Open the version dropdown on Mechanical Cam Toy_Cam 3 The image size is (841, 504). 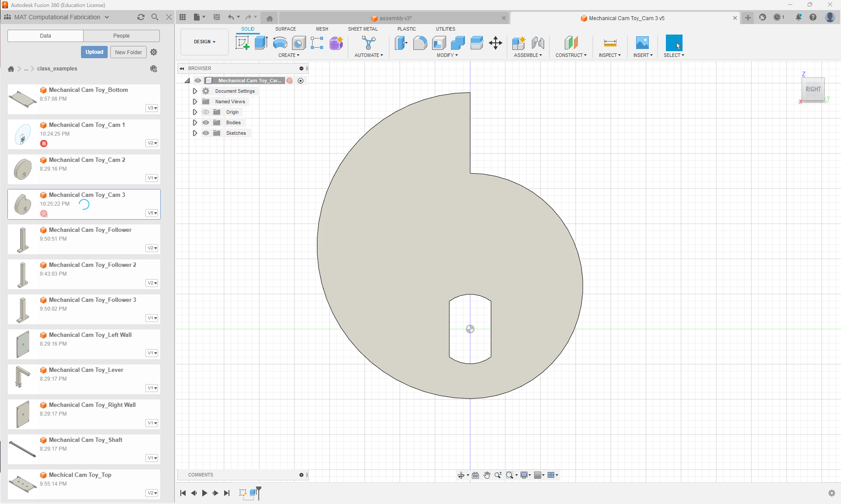151,213
